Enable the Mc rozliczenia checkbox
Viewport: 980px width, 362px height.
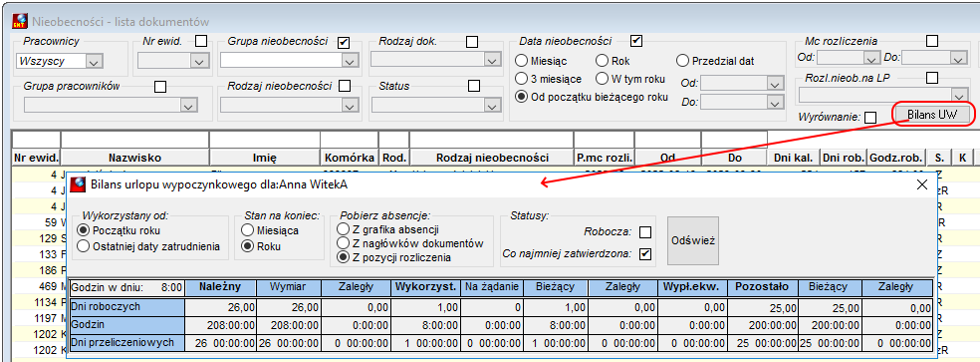click(932, 41)
